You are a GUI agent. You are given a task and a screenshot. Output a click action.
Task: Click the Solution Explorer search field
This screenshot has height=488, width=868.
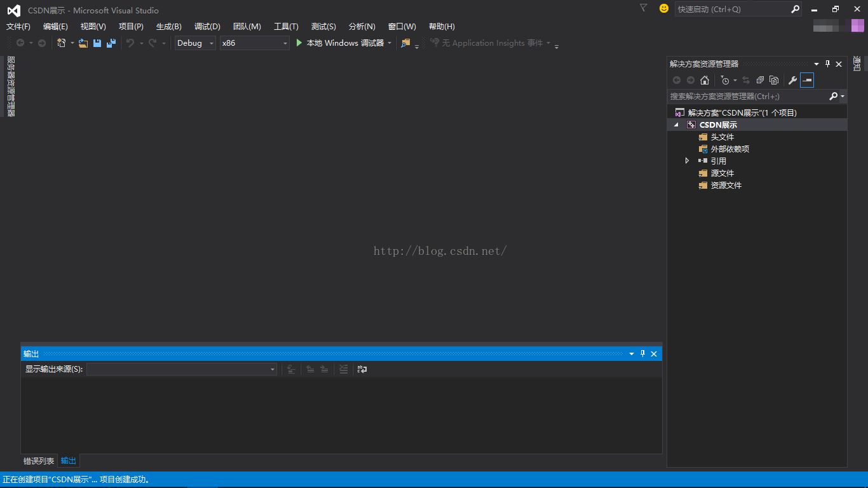[747, 97]
